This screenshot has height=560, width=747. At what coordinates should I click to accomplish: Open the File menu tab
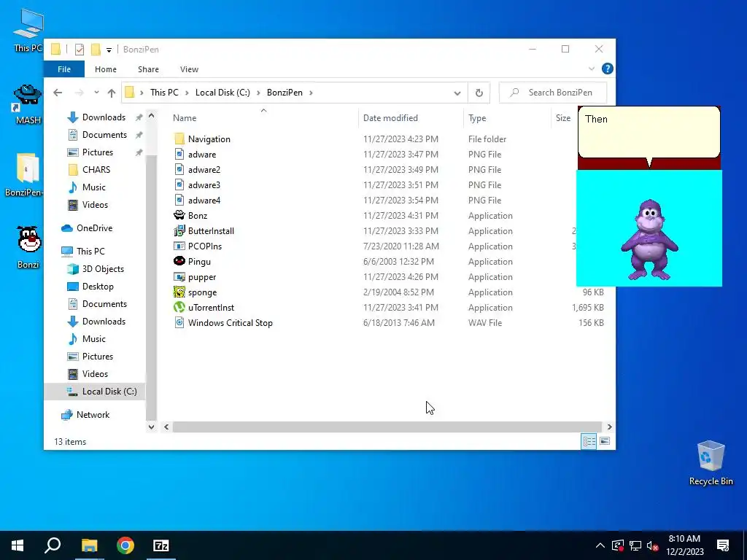pos(64,69)
